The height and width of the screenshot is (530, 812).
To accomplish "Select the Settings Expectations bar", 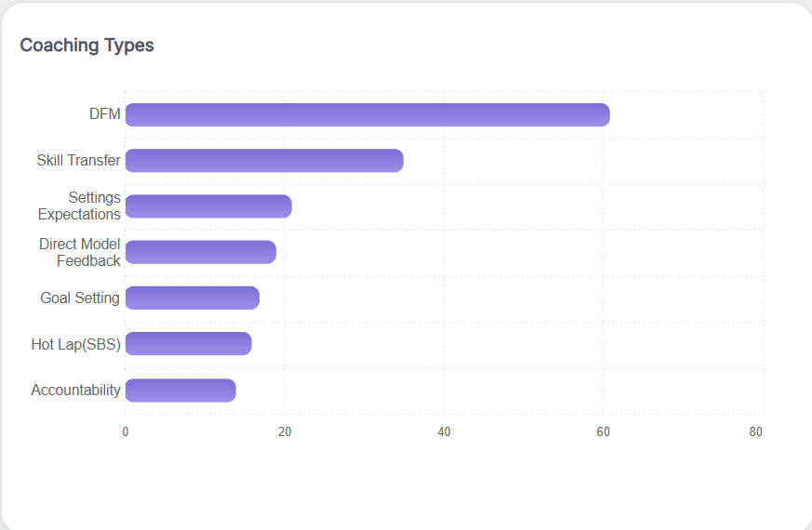I will pos(208,206).
